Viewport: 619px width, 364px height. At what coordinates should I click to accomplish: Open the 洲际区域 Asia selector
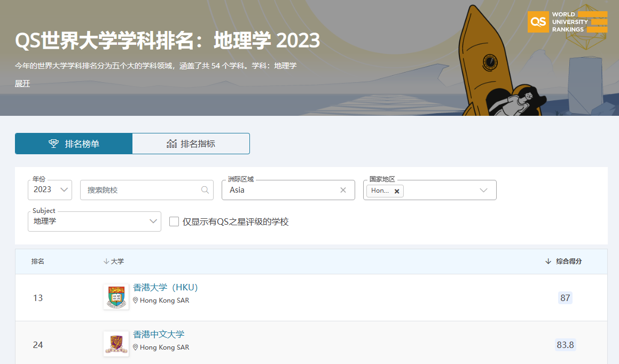tap(288, 190)
